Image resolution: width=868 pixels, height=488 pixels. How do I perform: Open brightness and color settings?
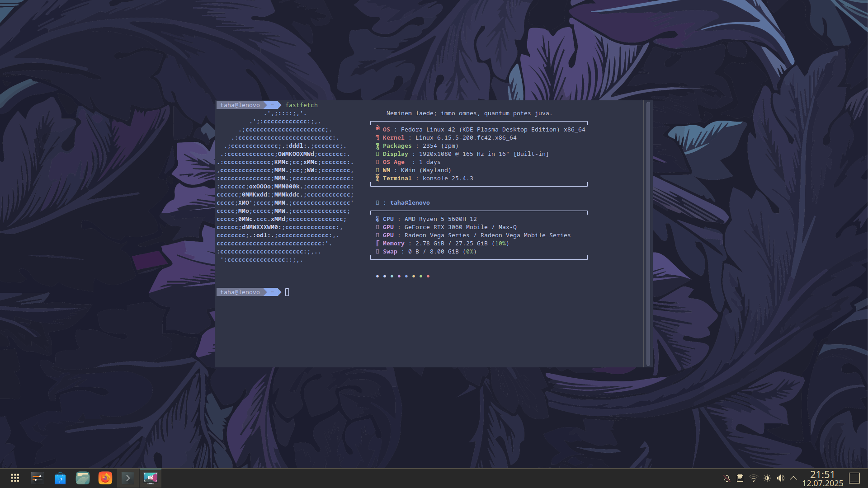pos(767,478)
